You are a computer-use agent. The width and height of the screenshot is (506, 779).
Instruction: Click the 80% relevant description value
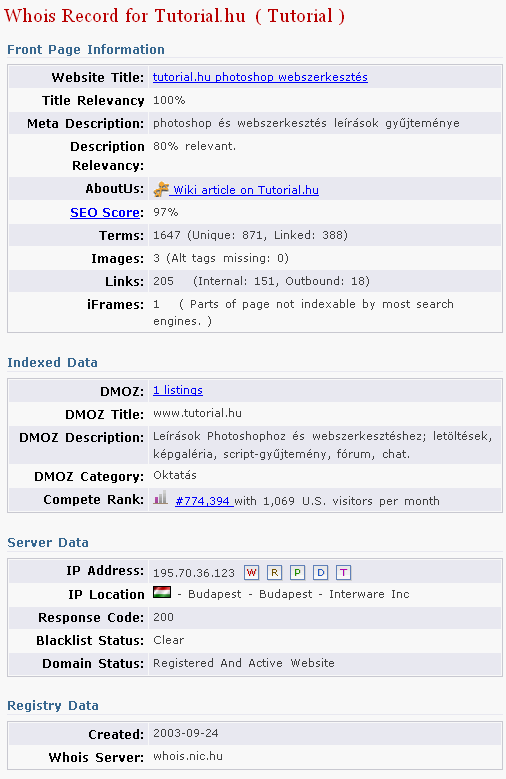pos(194,146)
